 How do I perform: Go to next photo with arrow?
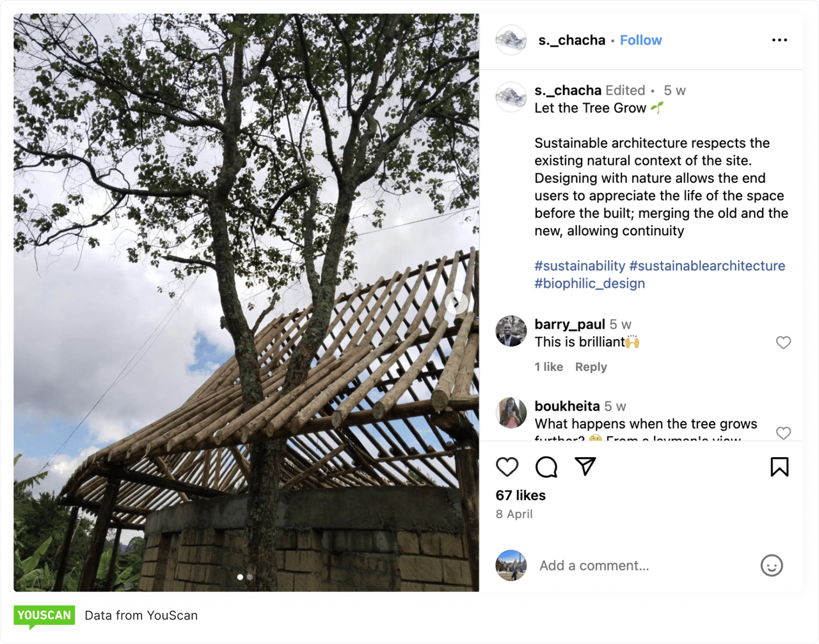(x=457, y=302)
